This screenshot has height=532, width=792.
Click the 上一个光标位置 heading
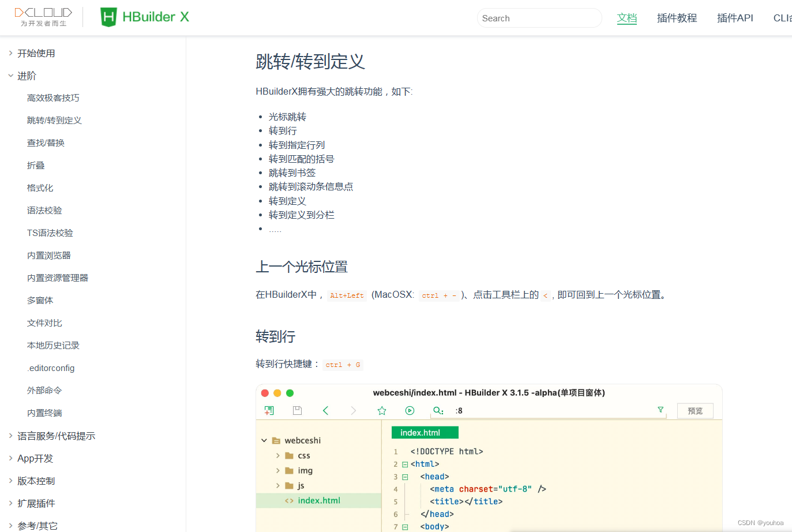tap(302, 267)
